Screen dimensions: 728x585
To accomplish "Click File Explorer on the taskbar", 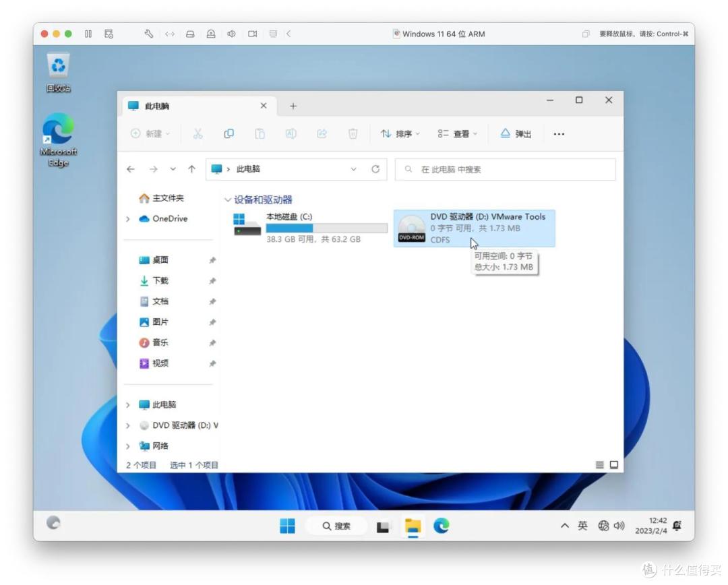I will click(x=413, y=526).
